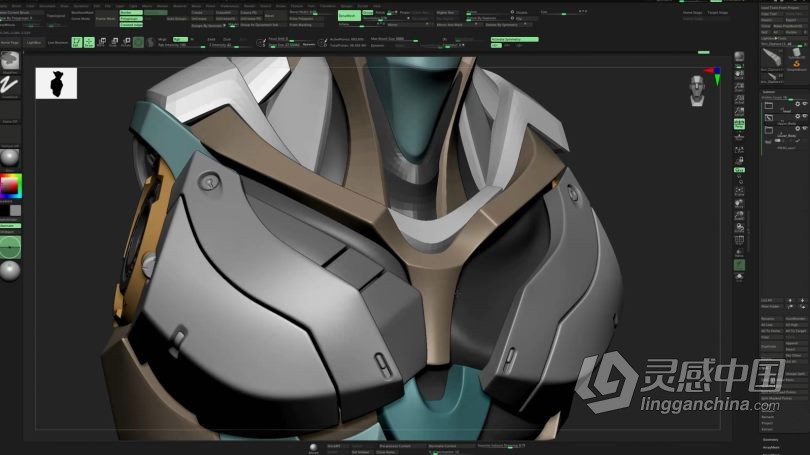Toggle the Rgb paint mode button
810x455 pixels.
click(x=180, y=39)
